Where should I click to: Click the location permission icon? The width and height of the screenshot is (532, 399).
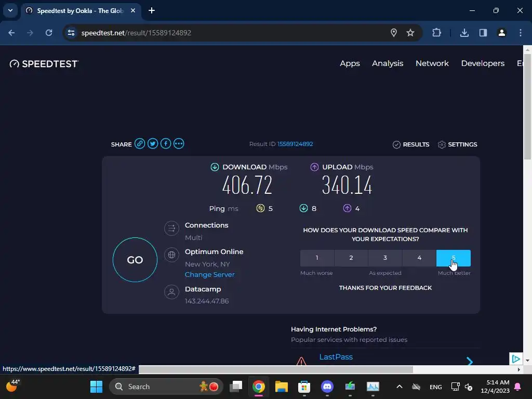[x=394, y=33]
